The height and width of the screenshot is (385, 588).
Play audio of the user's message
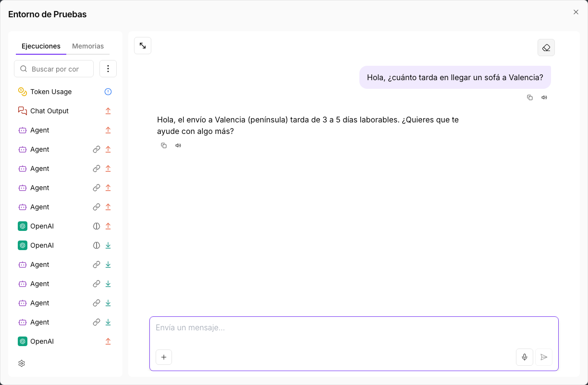tap(544, 97)
